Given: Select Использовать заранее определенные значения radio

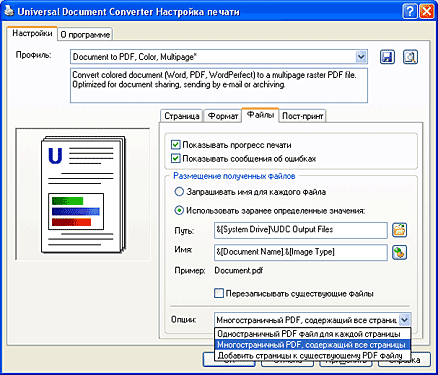Looking at the screenshot, I should 179,210.
